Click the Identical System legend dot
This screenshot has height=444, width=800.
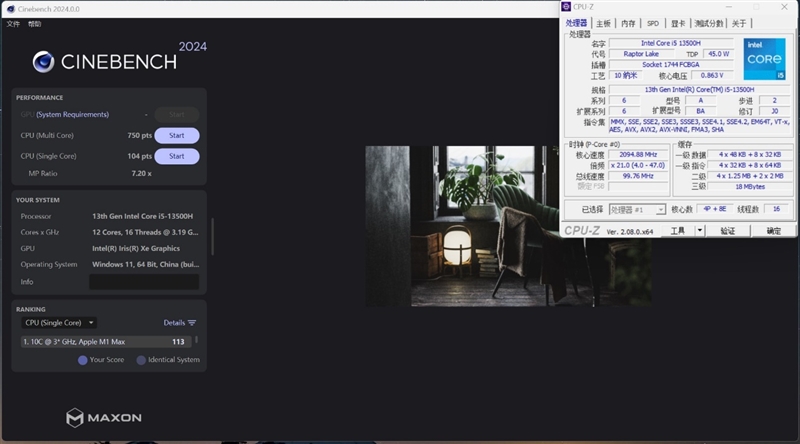click(x=141, y=360)
